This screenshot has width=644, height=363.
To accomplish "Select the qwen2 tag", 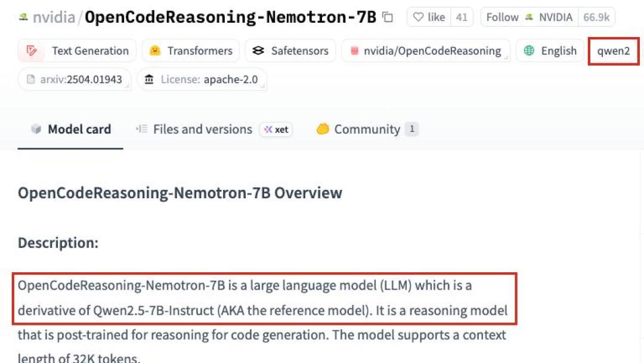I will 614,51.
